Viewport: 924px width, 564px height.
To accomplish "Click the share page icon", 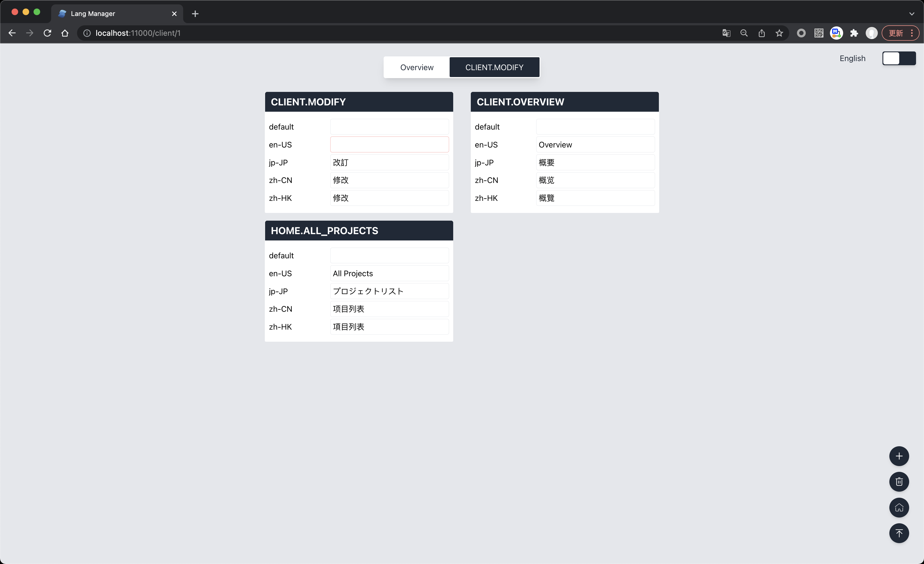I will point(761,33).
